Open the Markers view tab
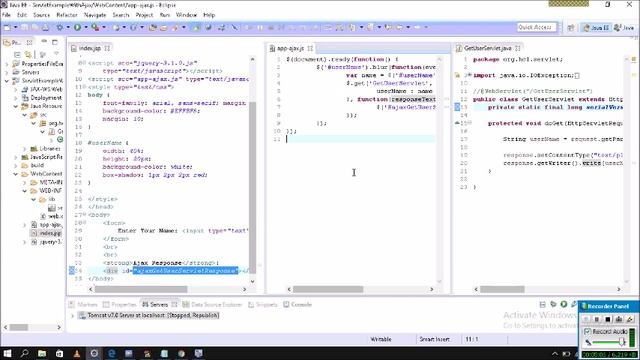The height and width of the screenshot is (360, 640). point(84,304)
